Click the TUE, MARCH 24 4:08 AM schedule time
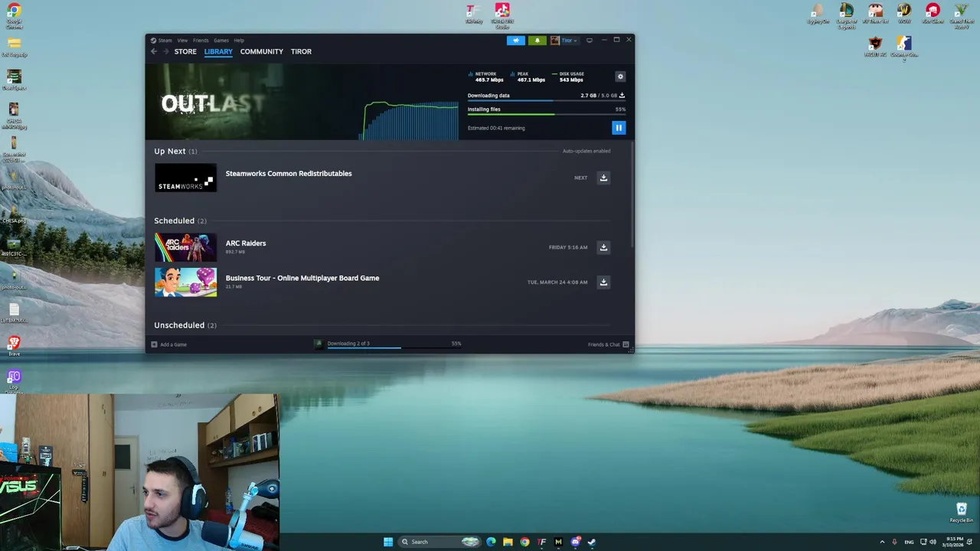 (x=557, y=282)
